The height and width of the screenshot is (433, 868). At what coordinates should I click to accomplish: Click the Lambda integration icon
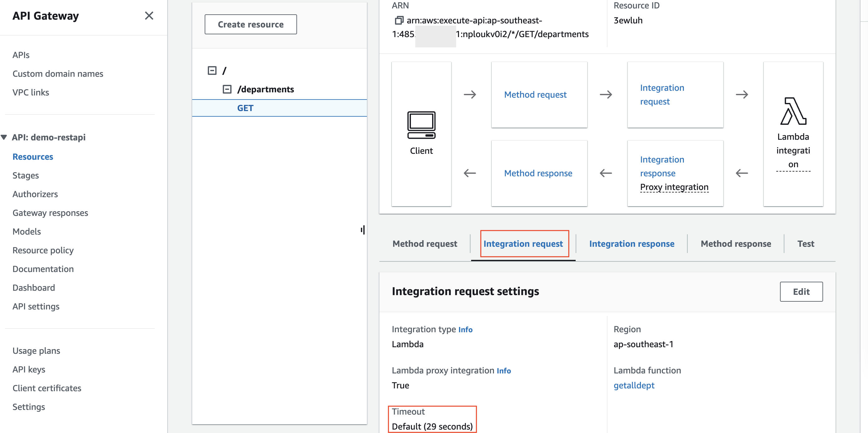tap(793, 112)
